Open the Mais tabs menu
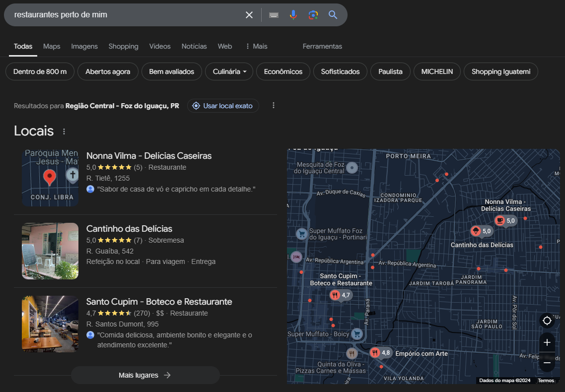 (257, 46)
